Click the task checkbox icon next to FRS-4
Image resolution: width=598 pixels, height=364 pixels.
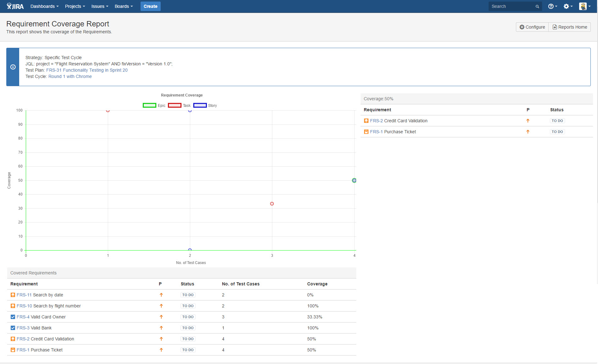[x=13, y=317]
